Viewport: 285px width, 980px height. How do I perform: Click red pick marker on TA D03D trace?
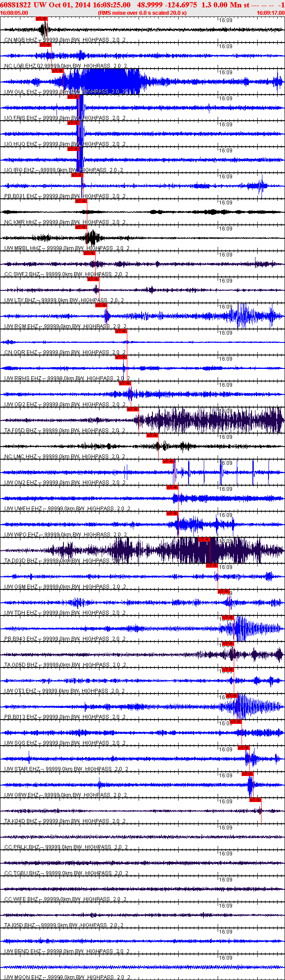tap(204, 539)
